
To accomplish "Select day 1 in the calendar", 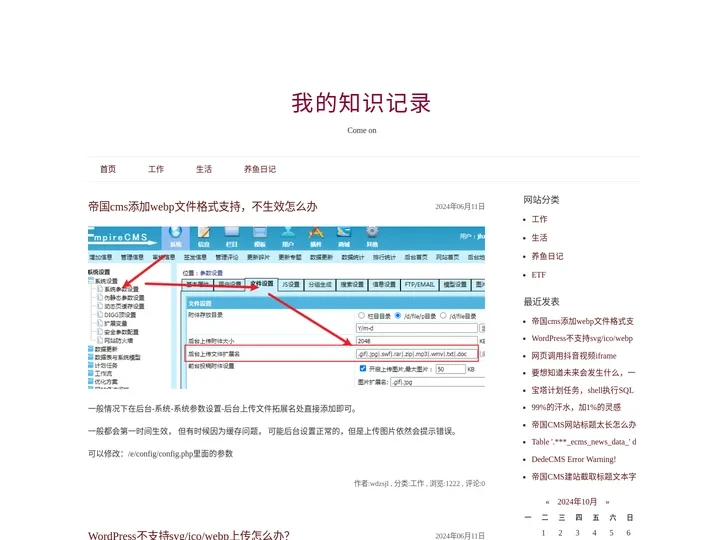I will pyautogui.click(x=543, y=533).
